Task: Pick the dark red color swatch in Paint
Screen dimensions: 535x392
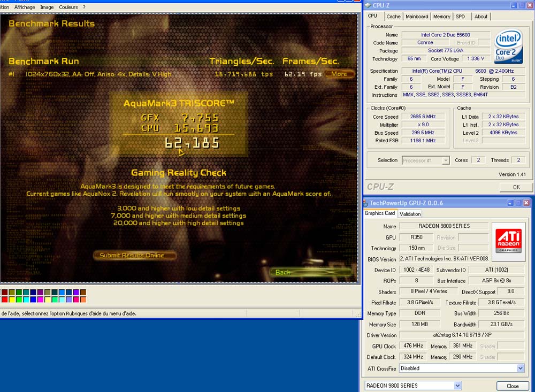Action: 4,293
